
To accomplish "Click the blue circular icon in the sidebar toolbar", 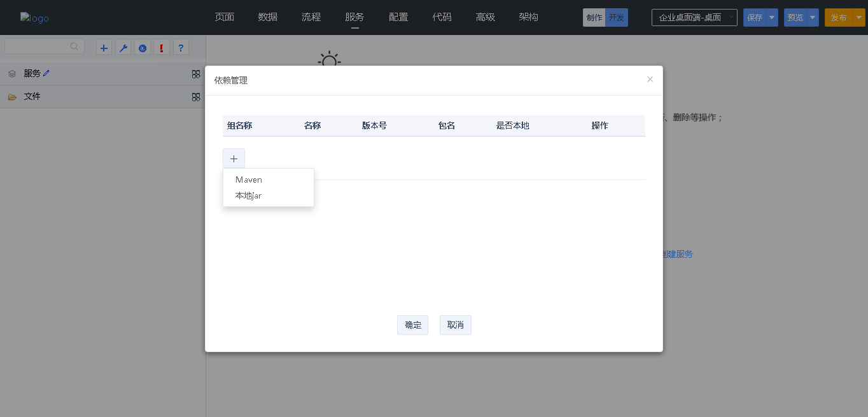I will point(143,48).
